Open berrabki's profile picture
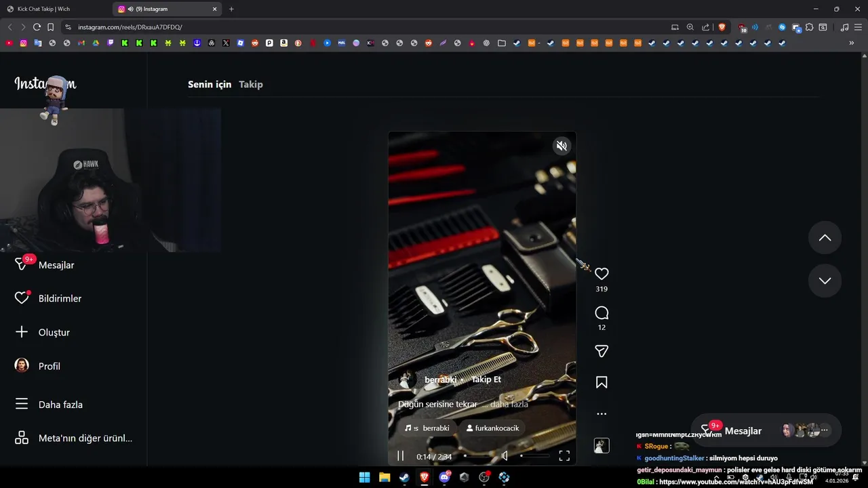This screenshot has width=868, height=488. (408, 380)
